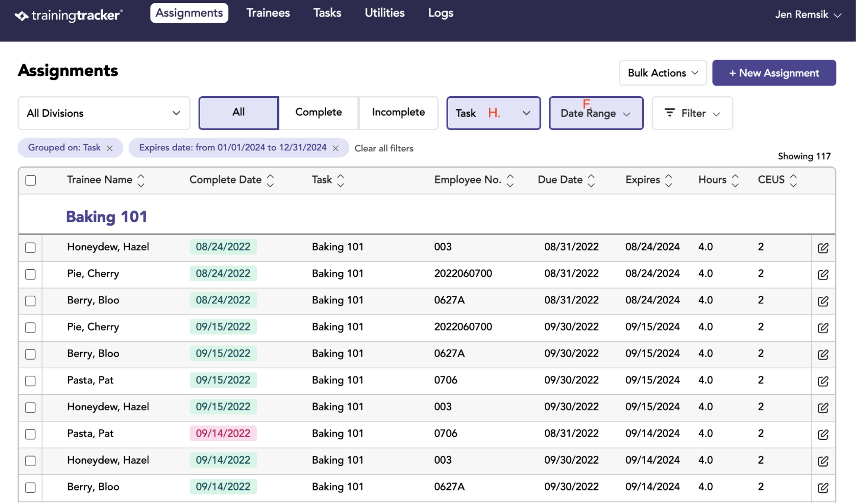This screenshot has height=504, width=856.
Task: Show only Incomplete assignments
Action: pyautogui.click(x=398, y=113)
